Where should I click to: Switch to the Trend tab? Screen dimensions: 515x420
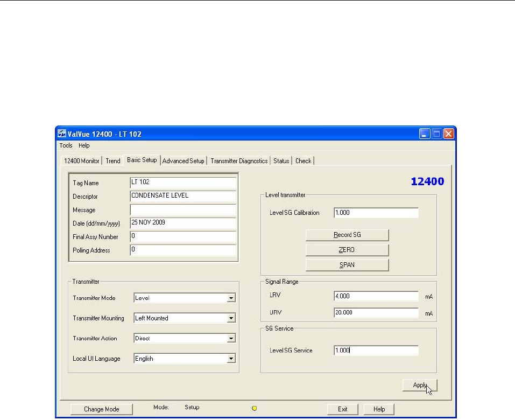pyautogui.click(x=113, y=160)
